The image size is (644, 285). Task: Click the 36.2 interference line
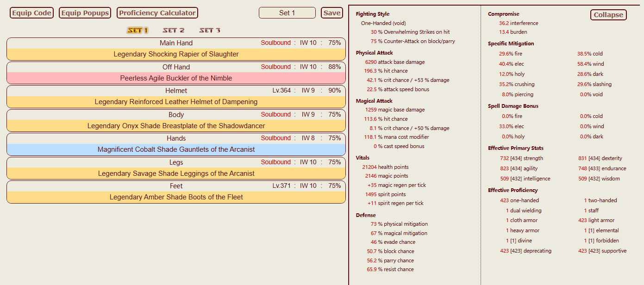click(519, 23)
